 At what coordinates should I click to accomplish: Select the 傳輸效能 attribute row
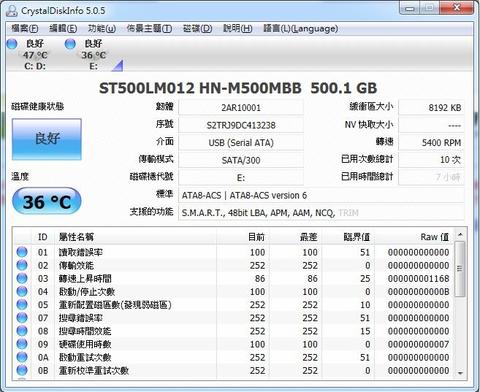(x=233, y=265)
